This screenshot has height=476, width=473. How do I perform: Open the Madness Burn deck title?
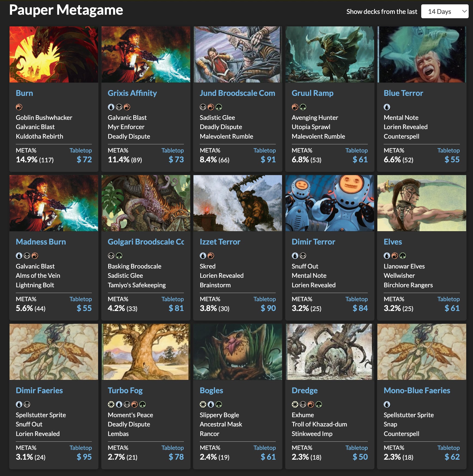(x=41, y=242)
